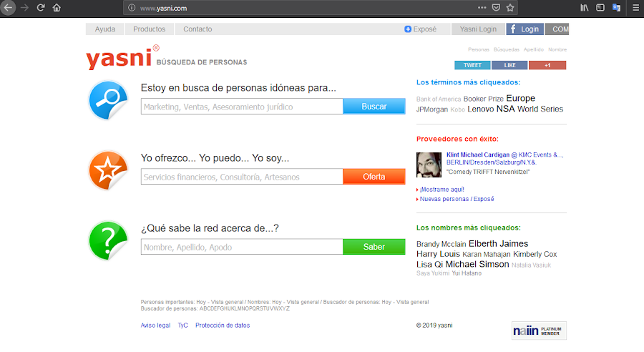Open the Karan Mahajan name link

tap(487, 255)
